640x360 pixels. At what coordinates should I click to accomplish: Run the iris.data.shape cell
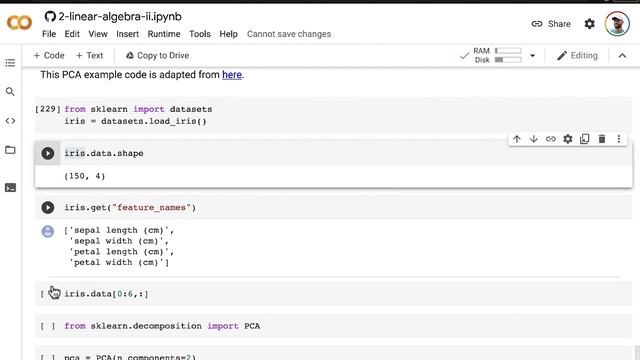click(48, 153)
